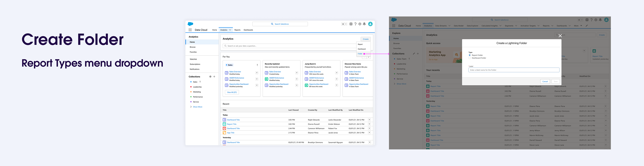Open dropdown for AMER Performance in Recently Updated
The height and width of the screenshot is (166, 644).
(x=297, y=79)
